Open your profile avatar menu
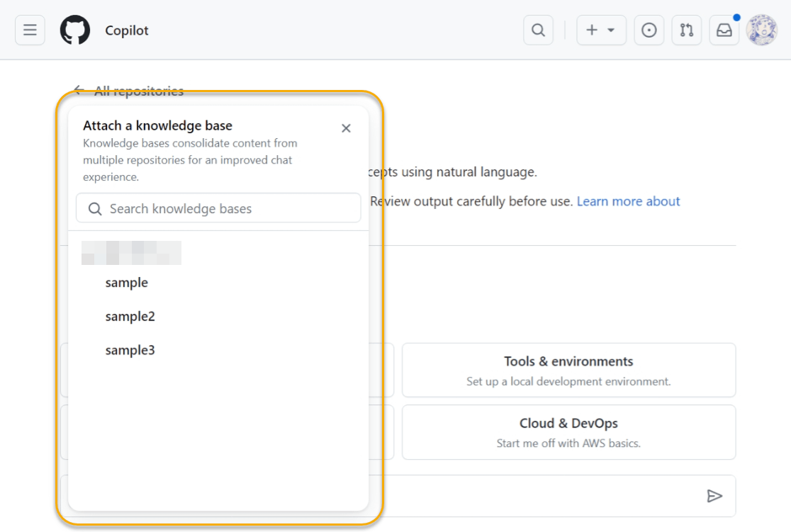 [761, 30]
